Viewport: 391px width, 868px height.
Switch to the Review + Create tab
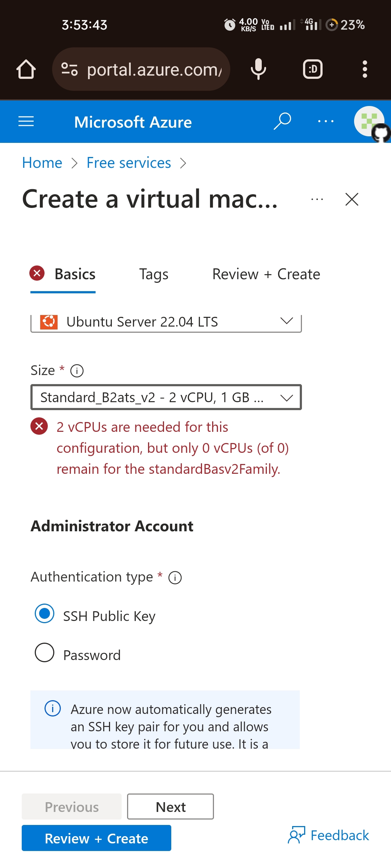(266, 274)
